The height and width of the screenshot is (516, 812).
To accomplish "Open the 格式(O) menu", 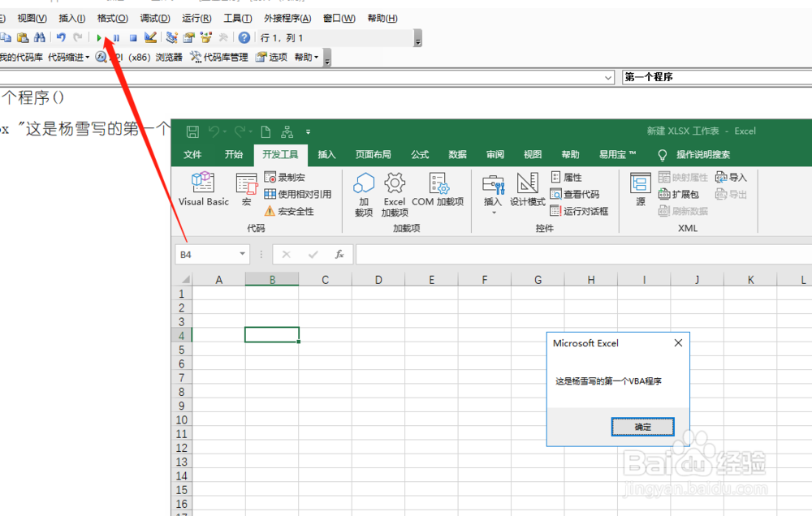I will [112, 18].
